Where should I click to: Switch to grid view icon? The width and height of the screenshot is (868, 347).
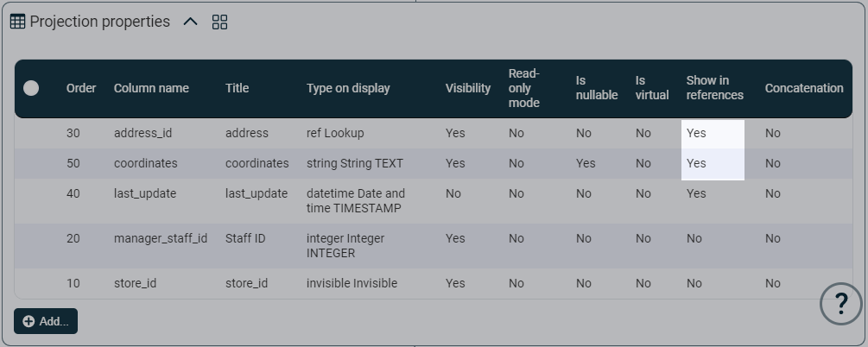click(219, 22)
